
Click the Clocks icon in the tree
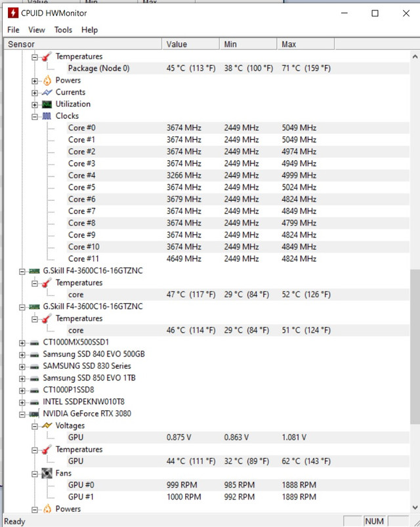[x=47, y=116]
